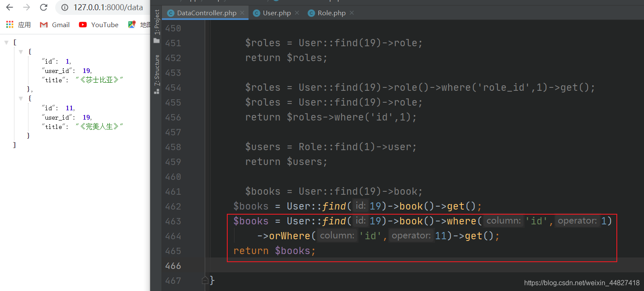Click the folder icon under Project
644x291 pixels.
[157, 40]
